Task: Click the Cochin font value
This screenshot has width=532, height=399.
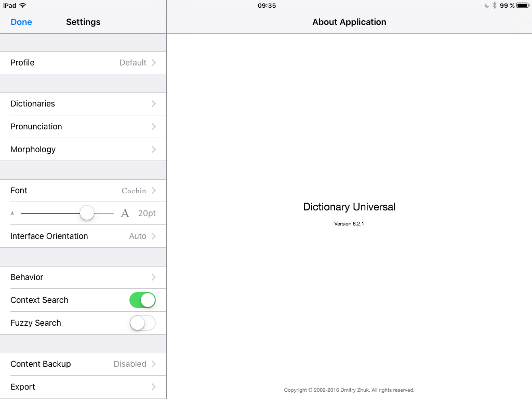Action: click(134, 191)
